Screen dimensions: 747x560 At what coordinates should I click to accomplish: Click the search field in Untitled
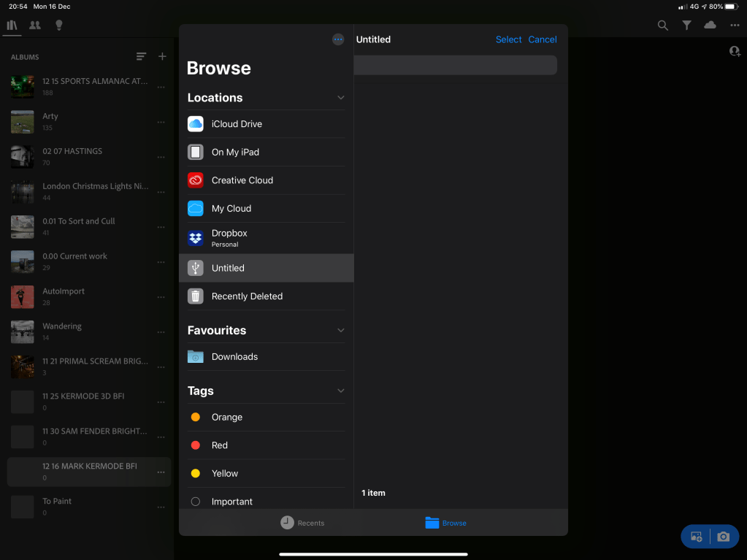455,65
